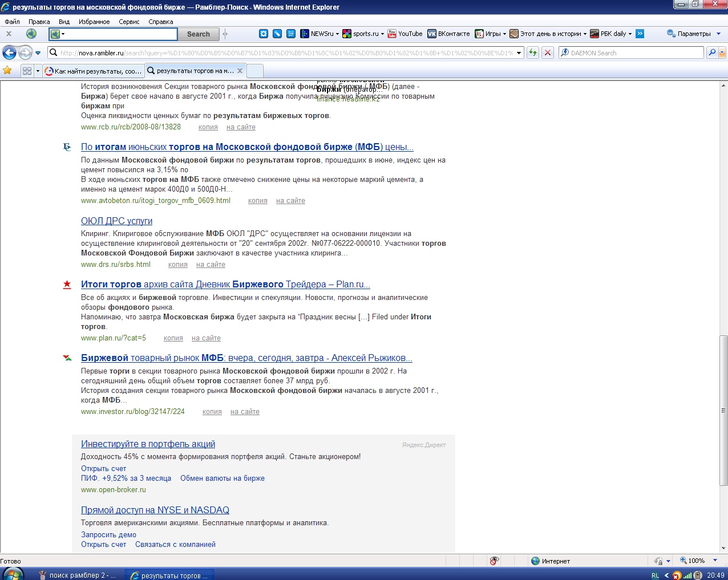Click the blue gear toolbar icon

click(x=264, y=34)
